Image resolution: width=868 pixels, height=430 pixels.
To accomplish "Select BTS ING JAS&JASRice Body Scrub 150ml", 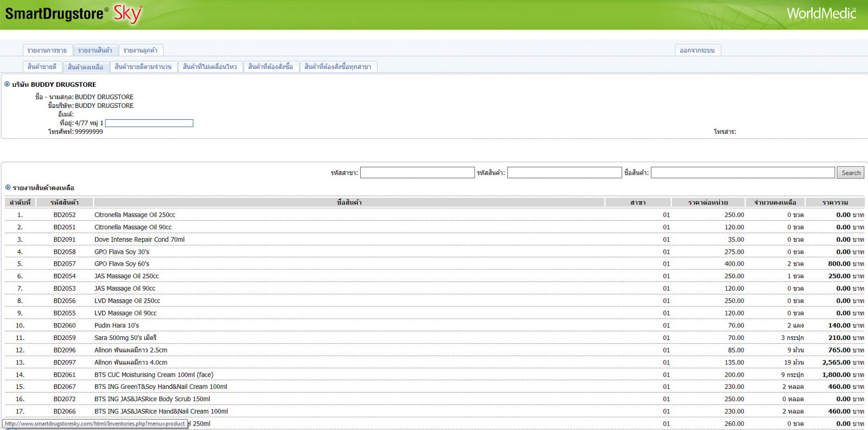I will [434, 399].
